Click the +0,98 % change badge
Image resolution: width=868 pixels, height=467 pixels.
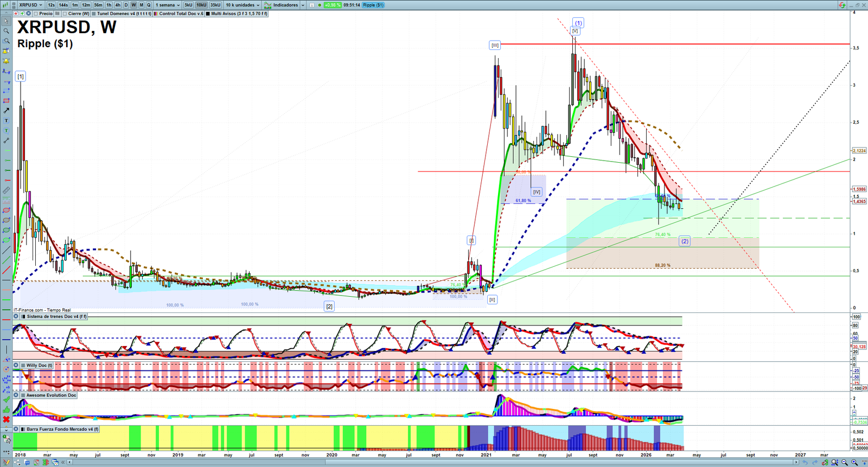333,5
